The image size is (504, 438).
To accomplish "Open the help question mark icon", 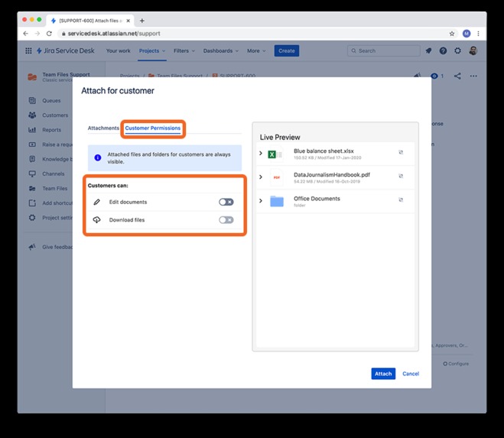I will pyautogui.click(x=443, y=50).
